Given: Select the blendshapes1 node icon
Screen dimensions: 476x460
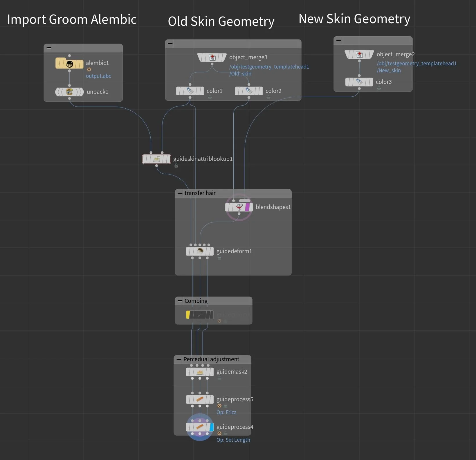Looking at the screenshot, I should tap(239, 207).
